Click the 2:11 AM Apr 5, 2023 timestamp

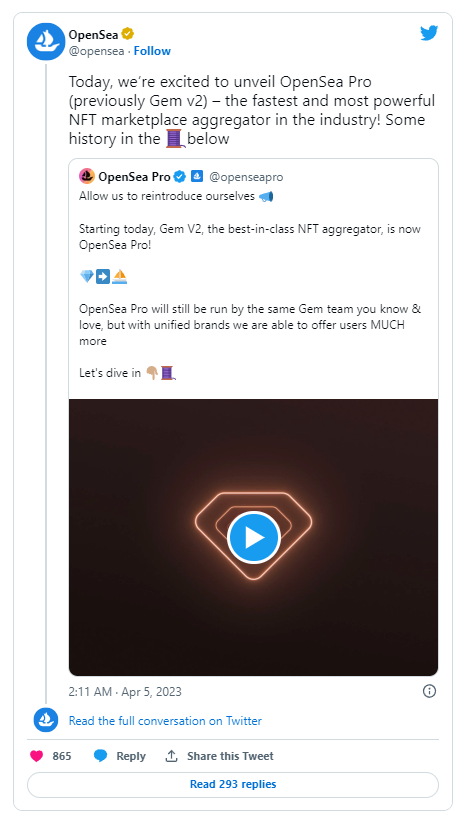pos(125,691)
